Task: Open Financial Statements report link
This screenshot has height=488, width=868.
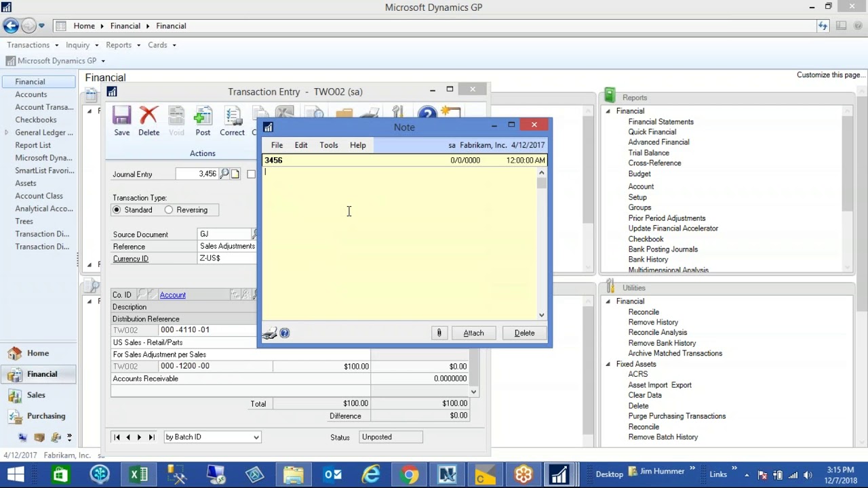Action: (660, 122)
